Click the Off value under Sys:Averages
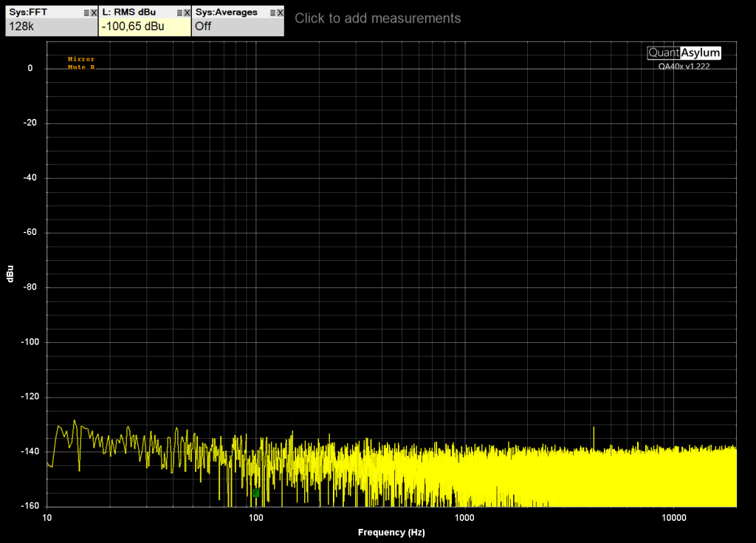This screenshot has height=543, width=756. (203, 27)
